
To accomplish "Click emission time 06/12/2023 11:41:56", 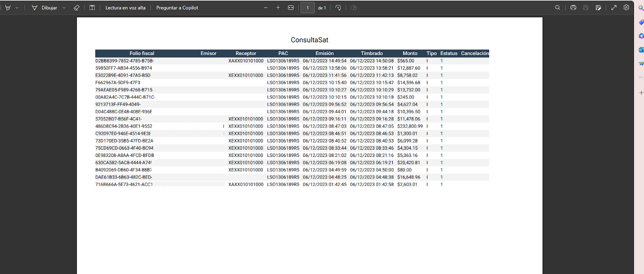I will (324, 76).
